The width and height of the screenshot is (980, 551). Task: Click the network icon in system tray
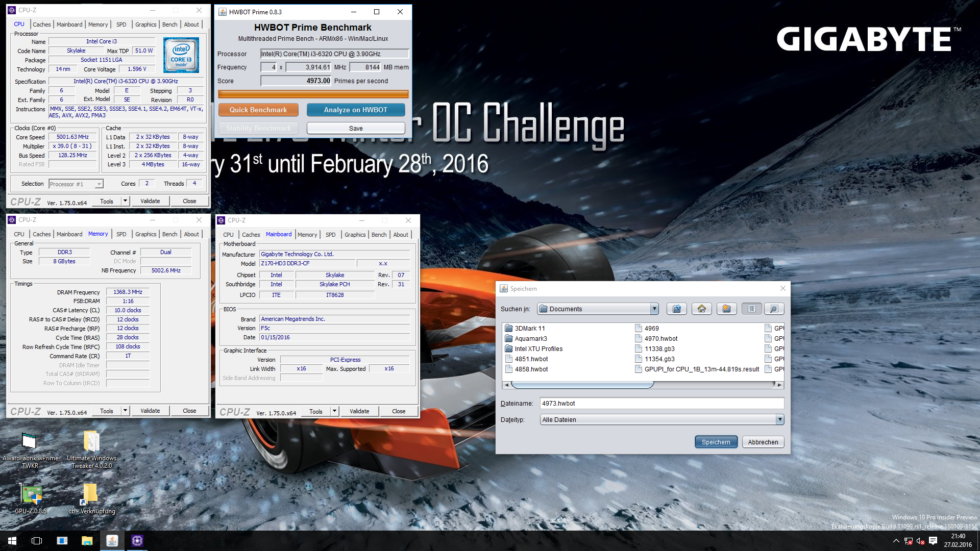click(908, 541)
